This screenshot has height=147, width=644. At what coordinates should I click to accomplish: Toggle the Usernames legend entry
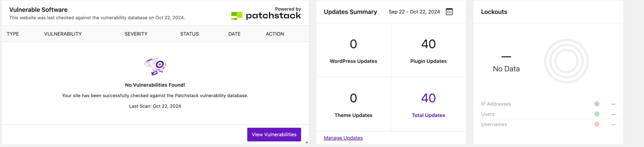(x=494, y=124)
